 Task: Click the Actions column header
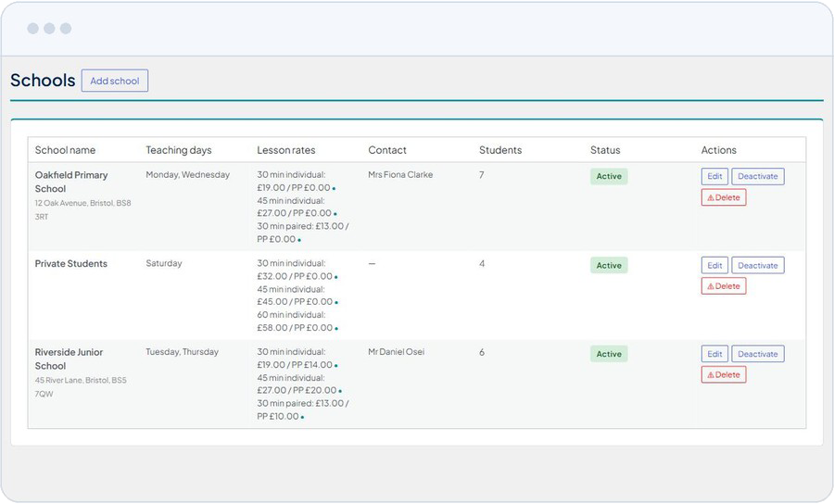pyautogui.click(x=718, y=150)
